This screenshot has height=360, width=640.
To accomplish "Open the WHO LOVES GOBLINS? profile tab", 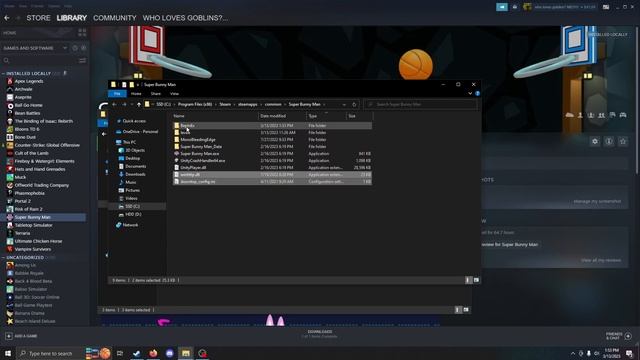I will (x=185, y=18).
